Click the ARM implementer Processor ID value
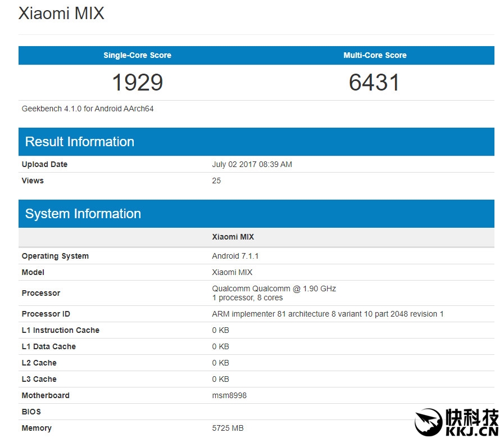Screen dimensions: 504x442 pos(328,314)
